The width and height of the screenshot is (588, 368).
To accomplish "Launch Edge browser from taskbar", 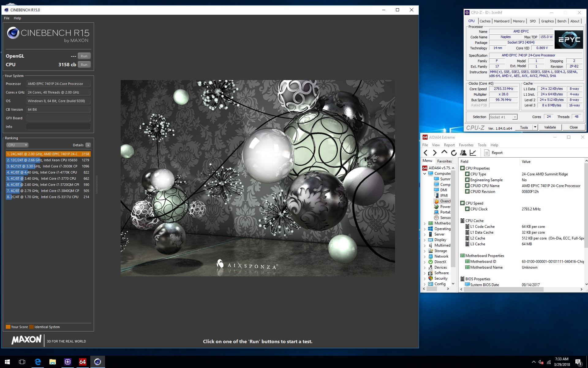I will 38,362.
